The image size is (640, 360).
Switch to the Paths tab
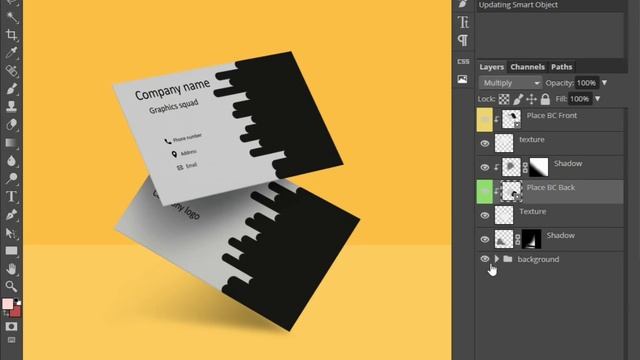point(562,67)
